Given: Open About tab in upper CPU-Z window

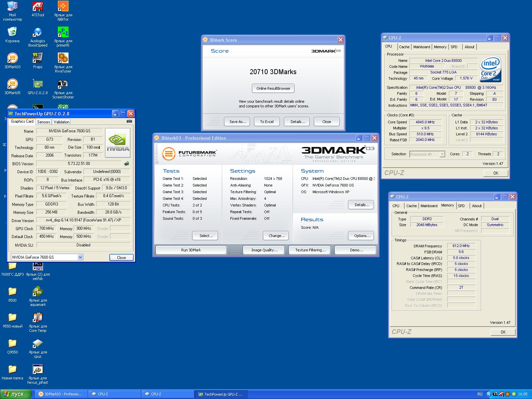Looking at the screenshot, I should coord(469,47).
